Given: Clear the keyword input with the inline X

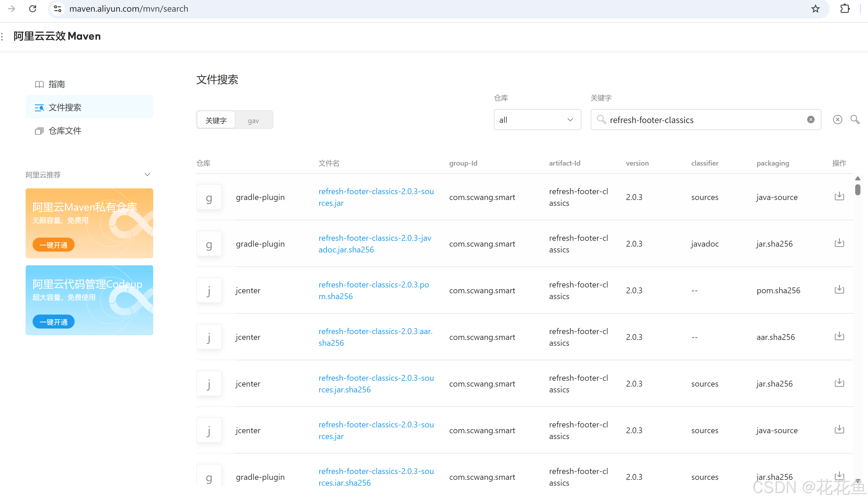Looking at the screenshot, I should pos(811,120).
